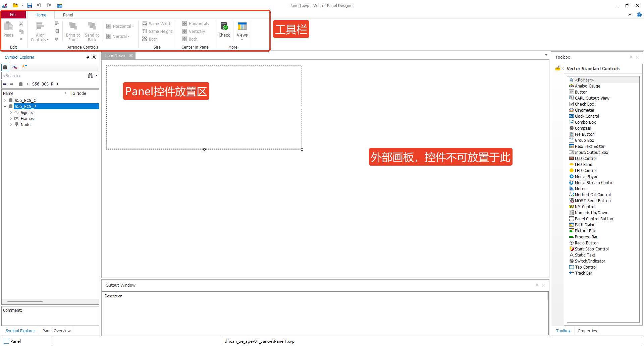
Task: Expand the S56_BCS_C database node
Action: click(5, 101)
